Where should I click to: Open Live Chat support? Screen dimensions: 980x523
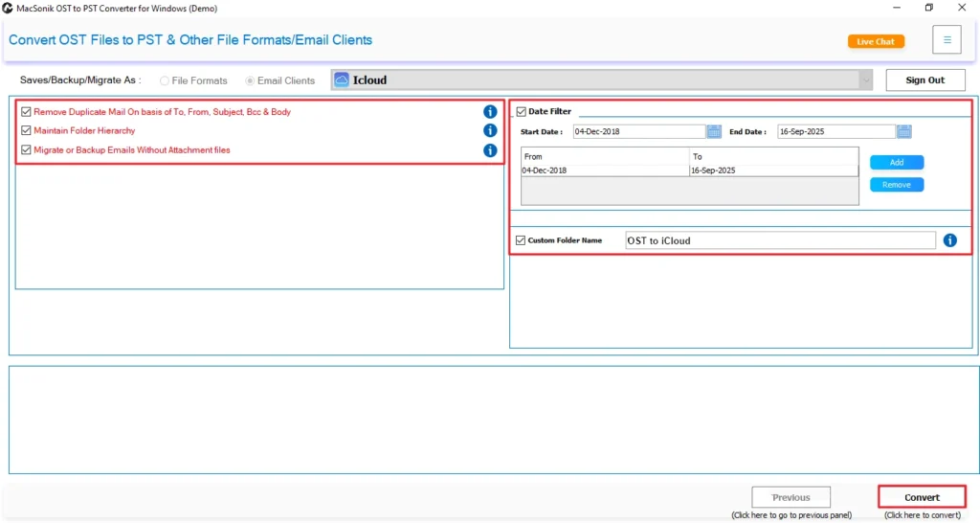tap(876, 41)
